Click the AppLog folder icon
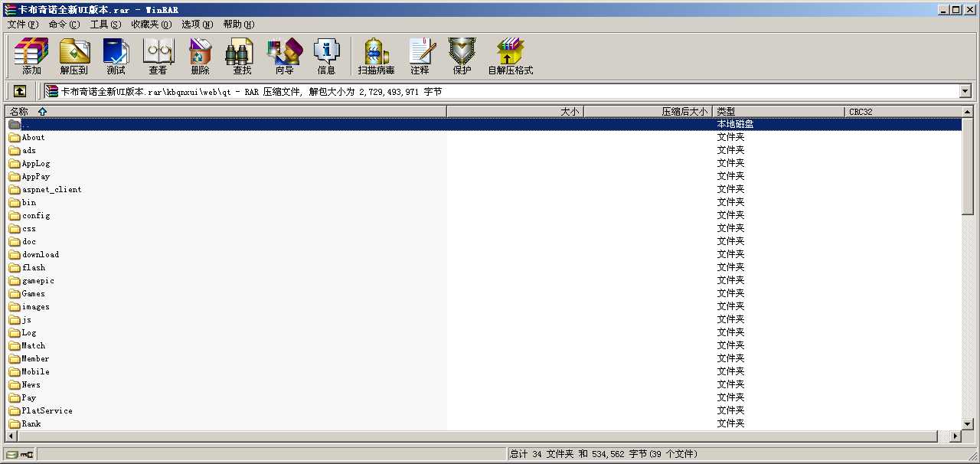 click(15, 164)
